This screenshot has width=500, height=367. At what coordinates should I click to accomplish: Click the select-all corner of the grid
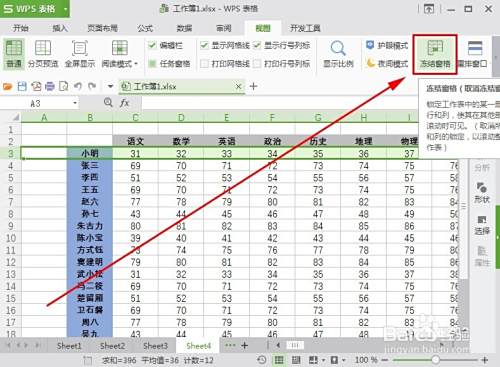(15, 117)
